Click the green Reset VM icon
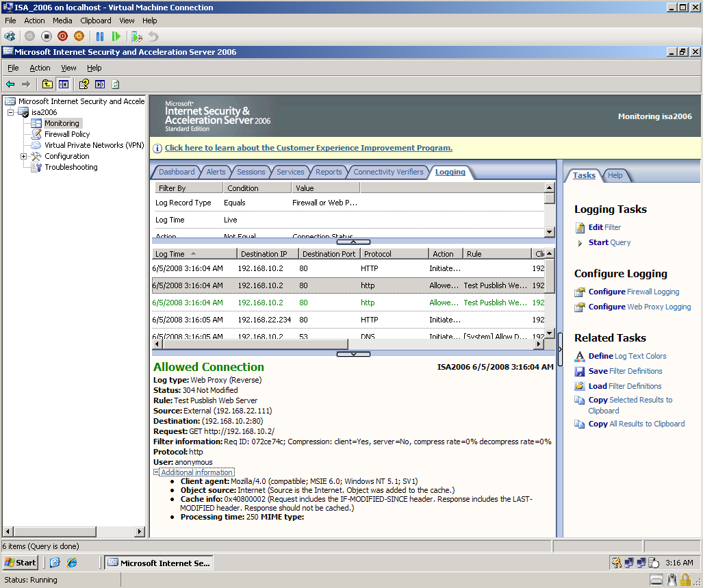Viewport: 703px width, 588px height. pos(116,36)
